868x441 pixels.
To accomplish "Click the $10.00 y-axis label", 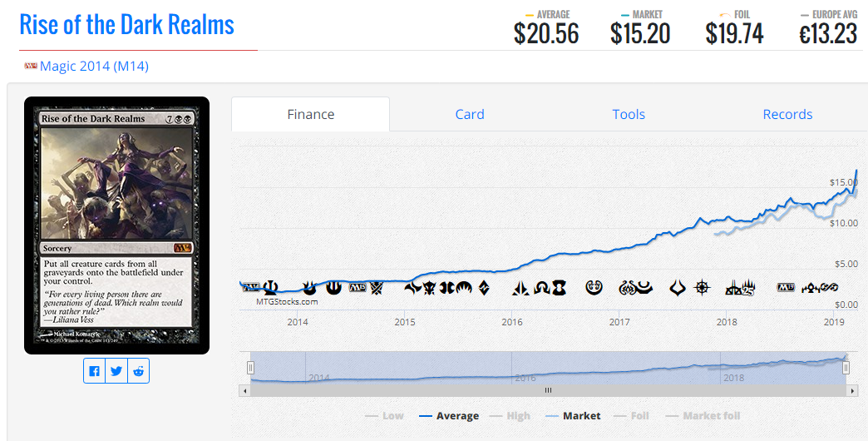I will click(x=844, y=223).
